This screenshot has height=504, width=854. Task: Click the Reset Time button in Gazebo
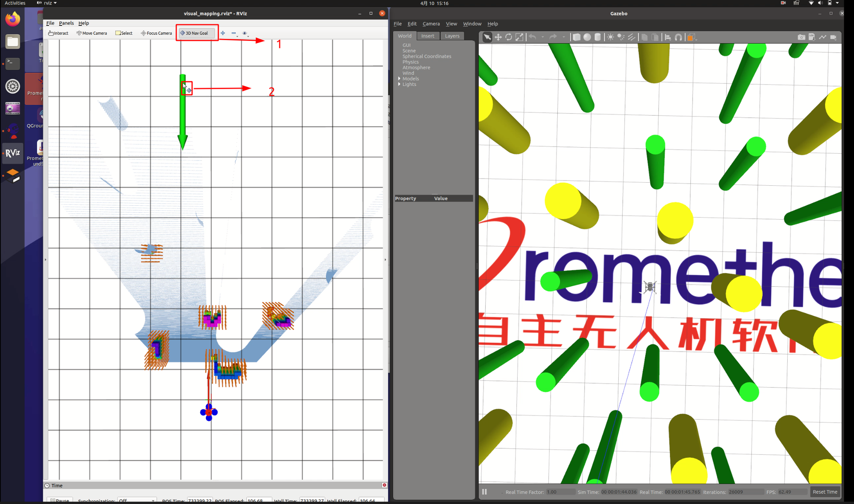825,492
